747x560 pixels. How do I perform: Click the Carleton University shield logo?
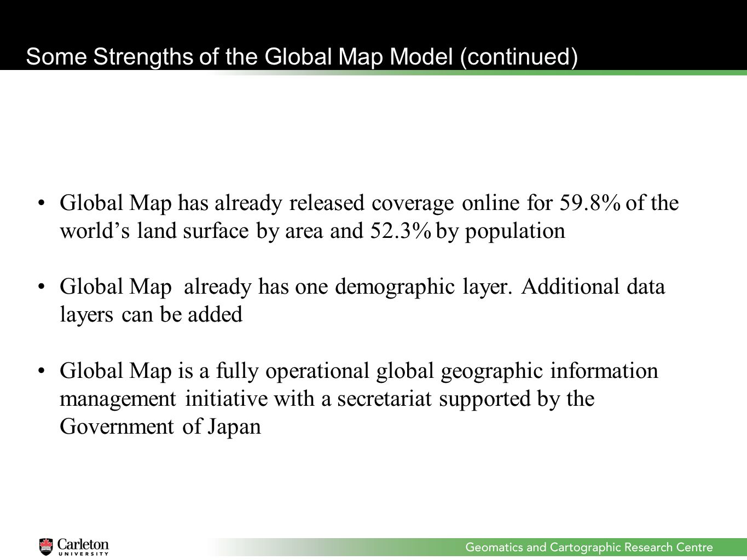(46, 546)
